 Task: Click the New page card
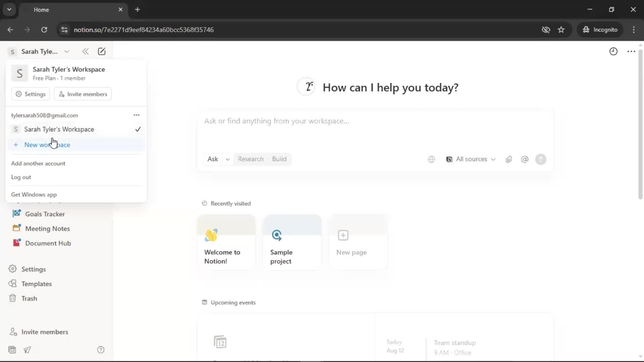[358, 242]
